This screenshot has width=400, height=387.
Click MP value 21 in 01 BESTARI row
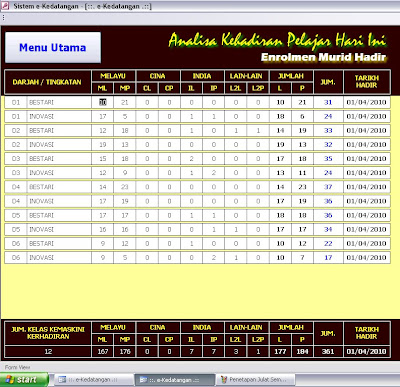tap(125, 102)
